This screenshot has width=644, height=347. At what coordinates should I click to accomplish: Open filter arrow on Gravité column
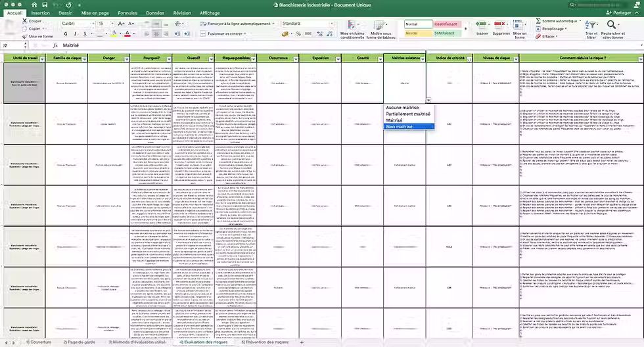[x=380, y=59]
